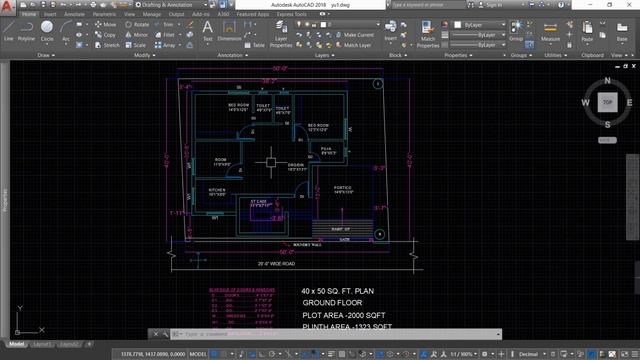Open the lineweight ByLayer dropdown
The image size is (640, 360).
point(478,35)
